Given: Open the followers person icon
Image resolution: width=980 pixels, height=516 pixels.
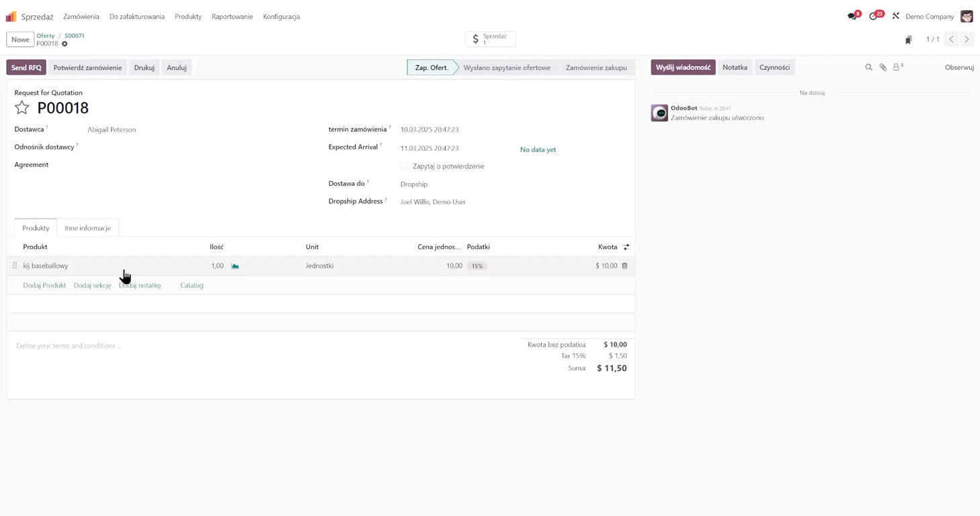Looking at the screenshot, I should (897, 67).
